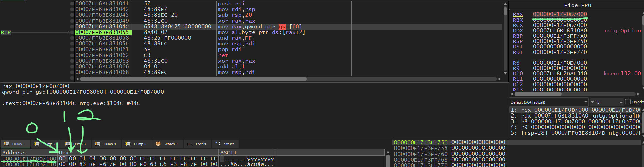Click the RAX register value 000000E17F0D7000

click(x=560, y=14)
